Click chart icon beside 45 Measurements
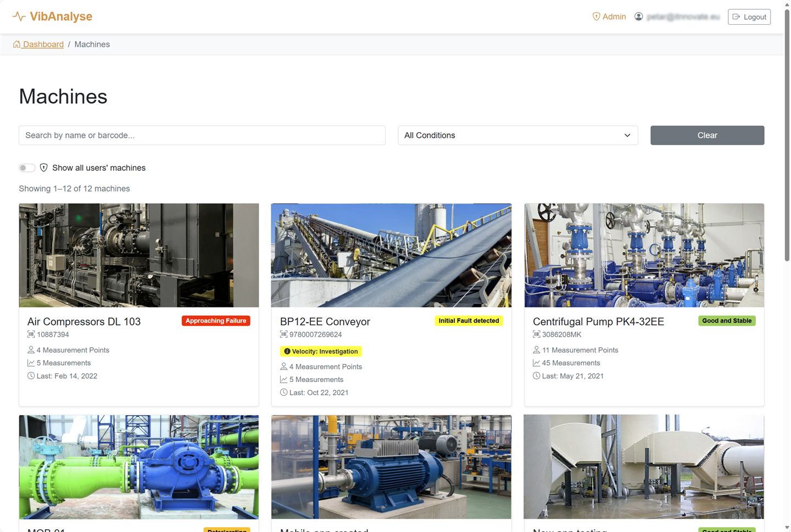 click(x=537, y=363)
